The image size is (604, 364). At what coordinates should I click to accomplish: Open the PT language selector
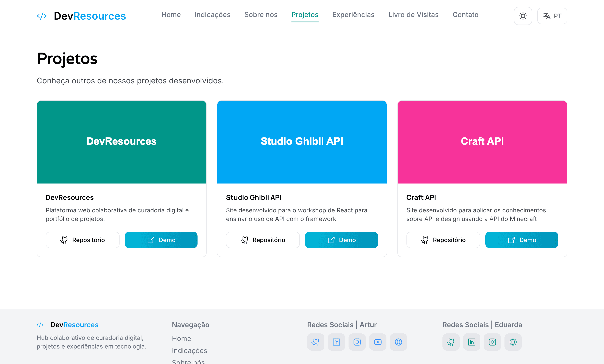pos(552,16)
